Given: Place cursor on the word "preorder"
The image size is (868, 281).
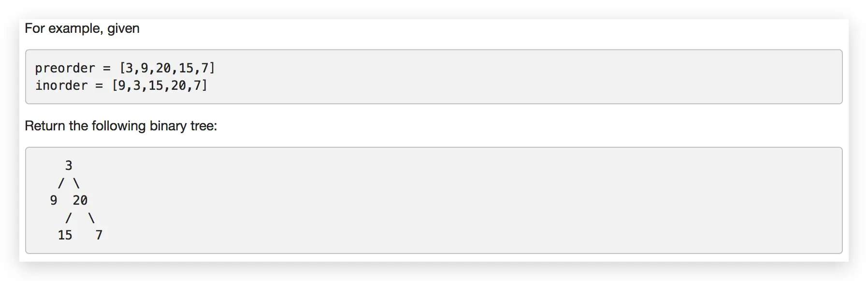Looking at the screenshot, I should (65, 68).
